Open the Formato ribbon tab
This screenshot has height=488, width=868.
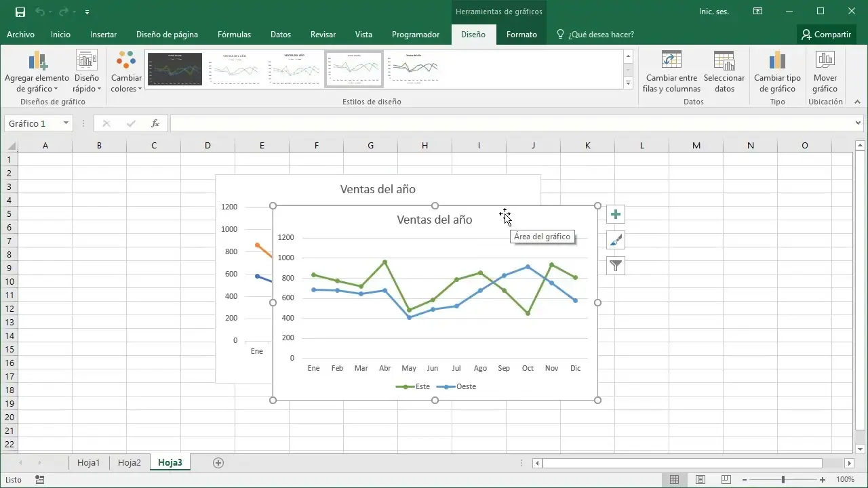521,35
